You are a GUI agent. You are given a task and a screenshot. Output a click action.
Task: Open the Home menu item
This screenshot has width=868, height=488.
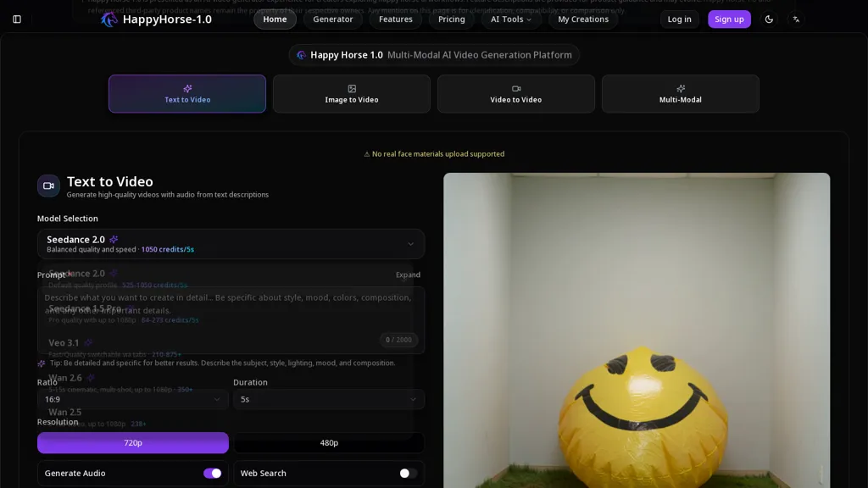click(x=275, y=19)
